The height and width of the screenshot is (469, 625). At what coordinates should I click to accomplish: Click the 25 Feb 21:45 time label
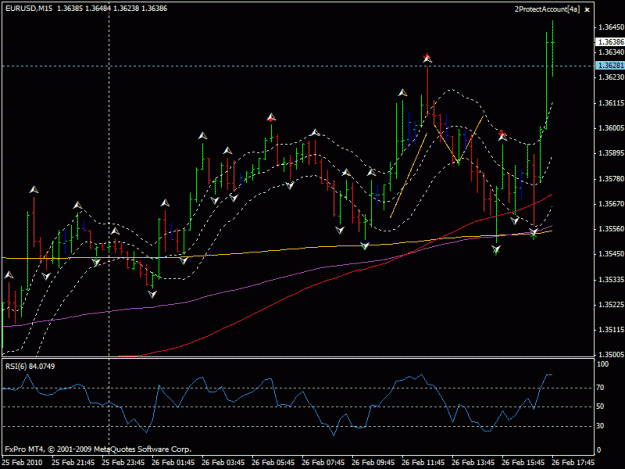pyautogui.click(x=73, y=463)
